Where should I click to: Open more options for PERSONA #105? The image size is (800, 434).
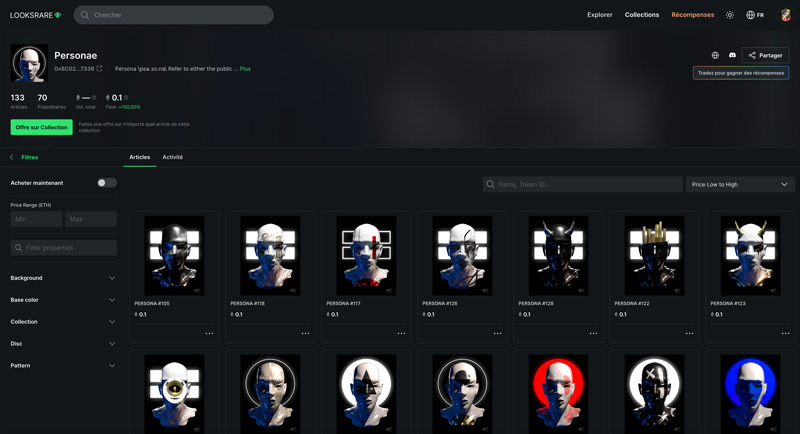pos(209,333)
